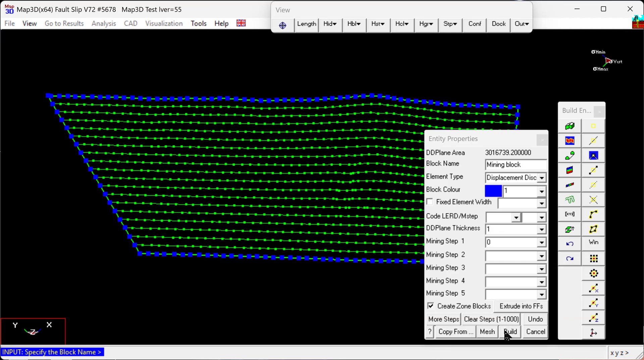
Task: Click the Build button
Action: click(510, 332)
